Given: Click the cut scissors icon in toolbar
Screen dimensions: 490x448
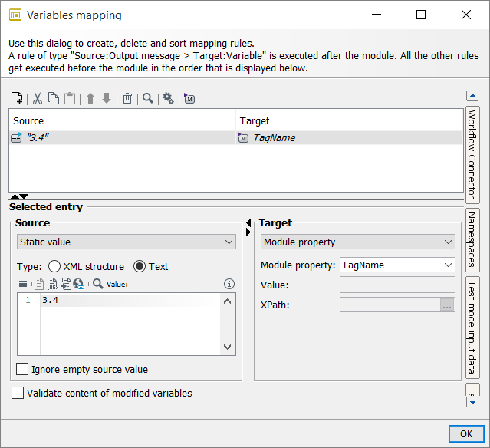Looking at the screenshot, I should 37,98.
